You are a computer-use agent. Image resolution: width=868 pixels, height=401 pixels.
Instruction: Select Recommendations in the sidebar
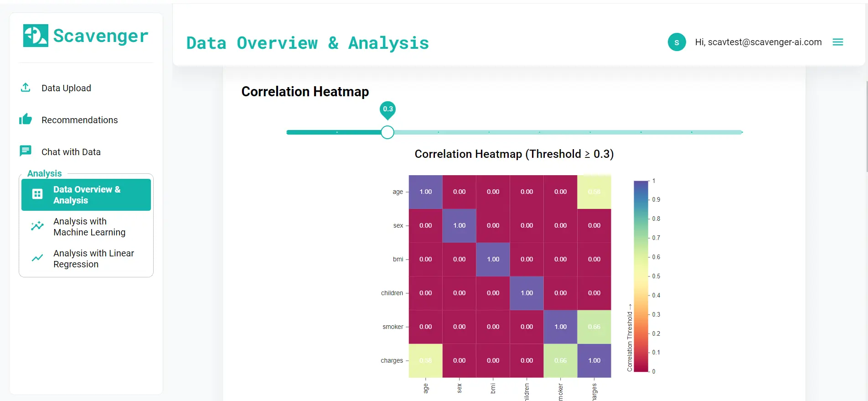[79, 120]
